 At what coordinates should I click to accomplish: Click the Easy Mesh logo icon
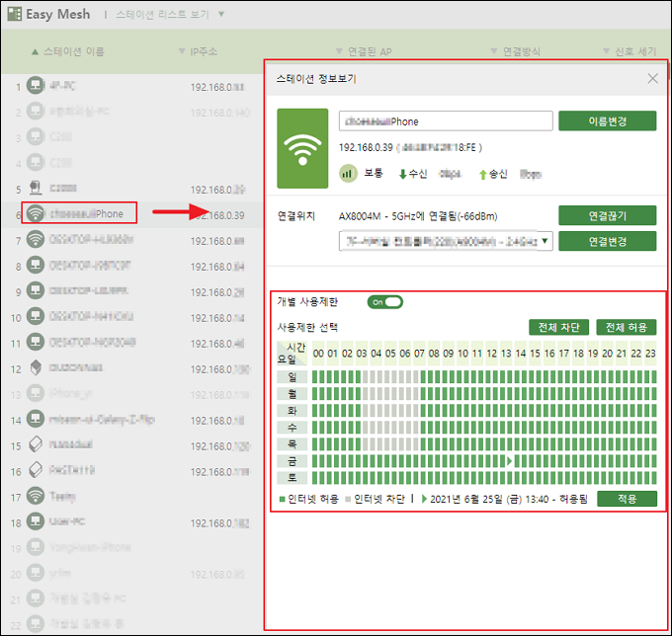click(15, 14)
